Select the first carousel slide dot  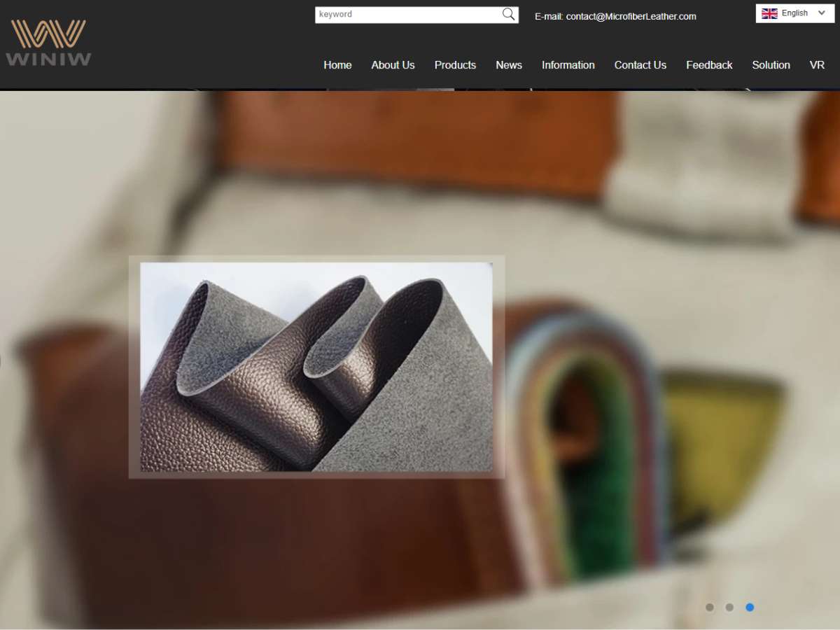[x=710, y=608]
